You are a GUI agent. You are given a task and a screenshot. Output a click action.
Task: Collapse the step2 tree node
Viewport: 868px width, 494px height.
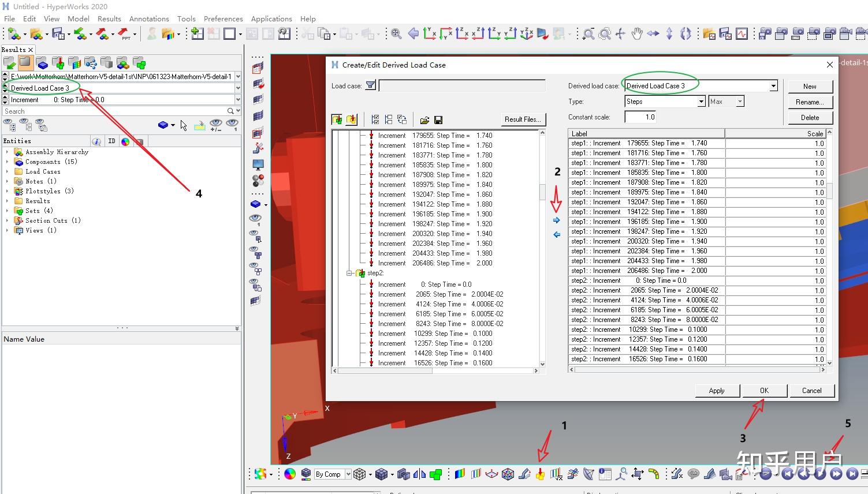[349, 273]
